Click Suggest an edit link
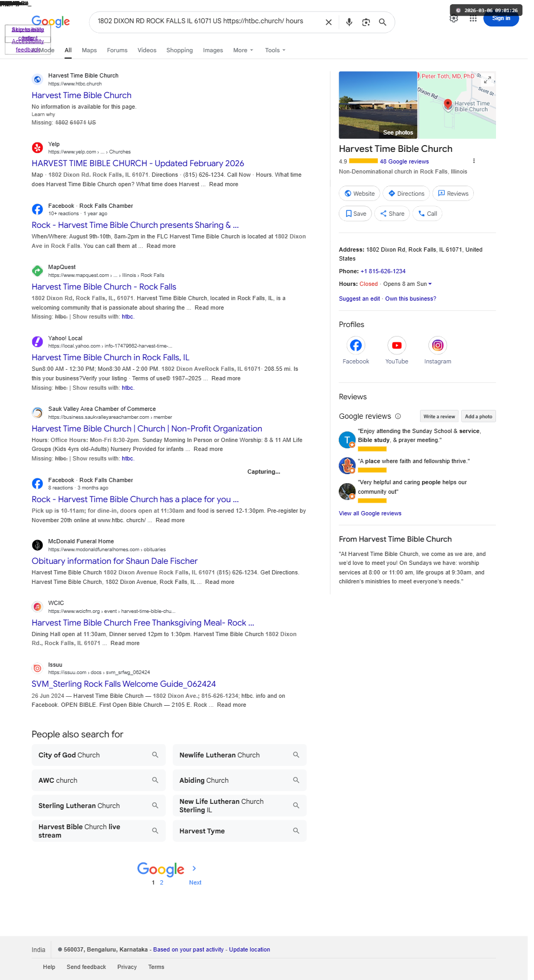 tap(359, 299)
